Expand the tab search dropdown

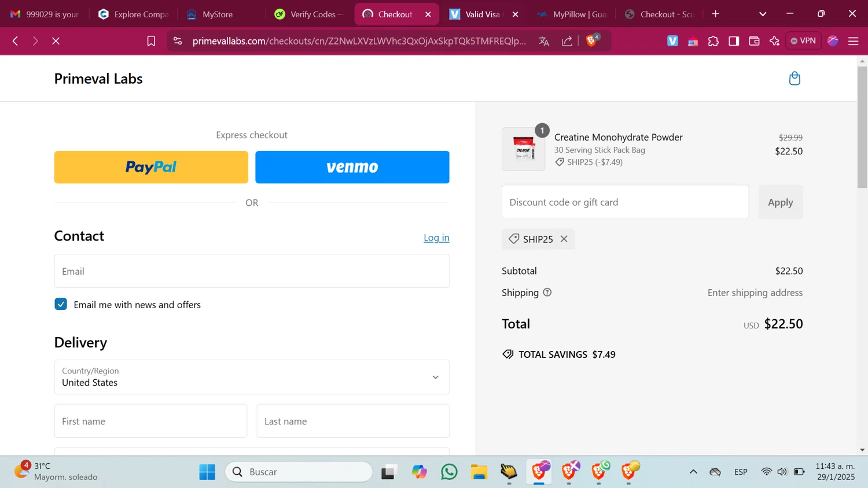(x=763, y=14)
